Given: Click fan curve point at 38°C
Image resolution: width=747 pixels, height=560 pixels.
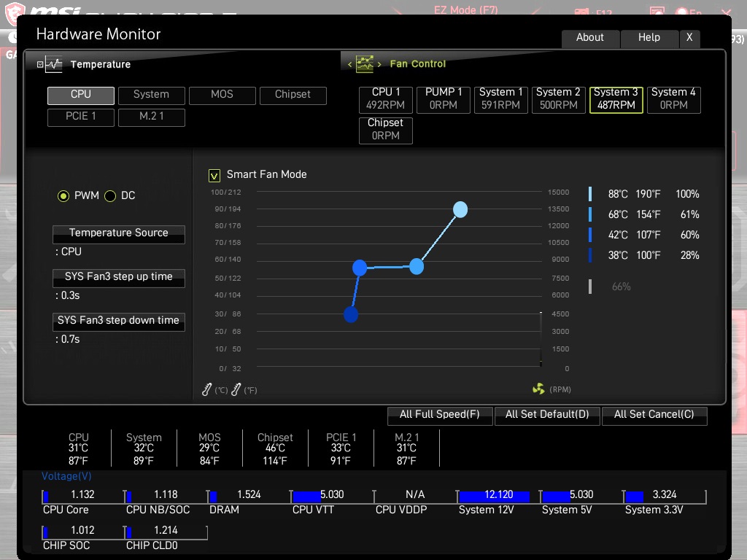Looking at the screenshot, I should (351, 315).
